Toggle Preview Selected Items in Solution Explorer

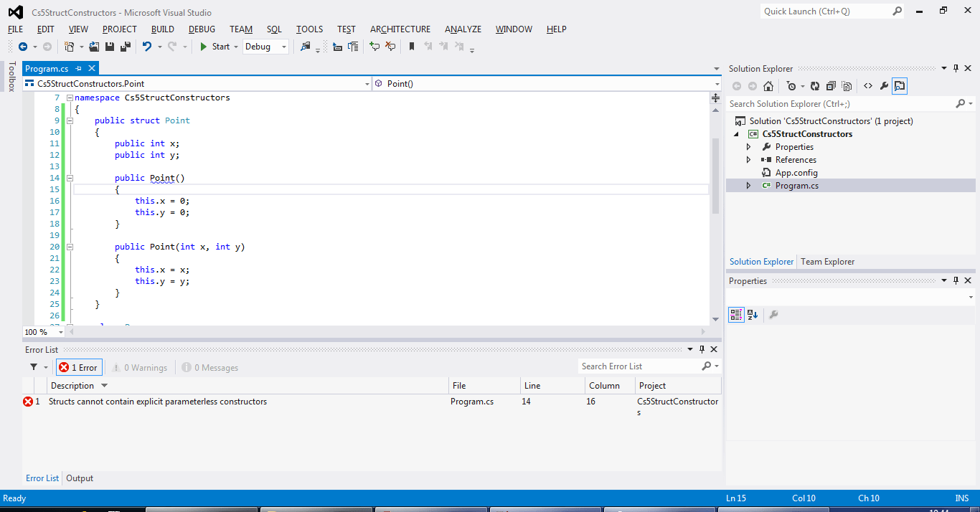900,86
